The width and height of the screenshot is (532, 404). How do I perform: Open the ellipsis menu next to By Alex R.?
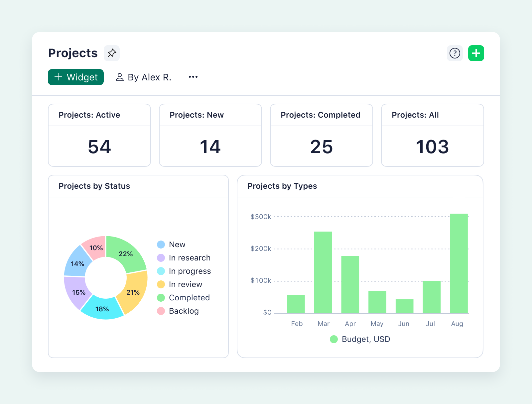coord(193,77)
